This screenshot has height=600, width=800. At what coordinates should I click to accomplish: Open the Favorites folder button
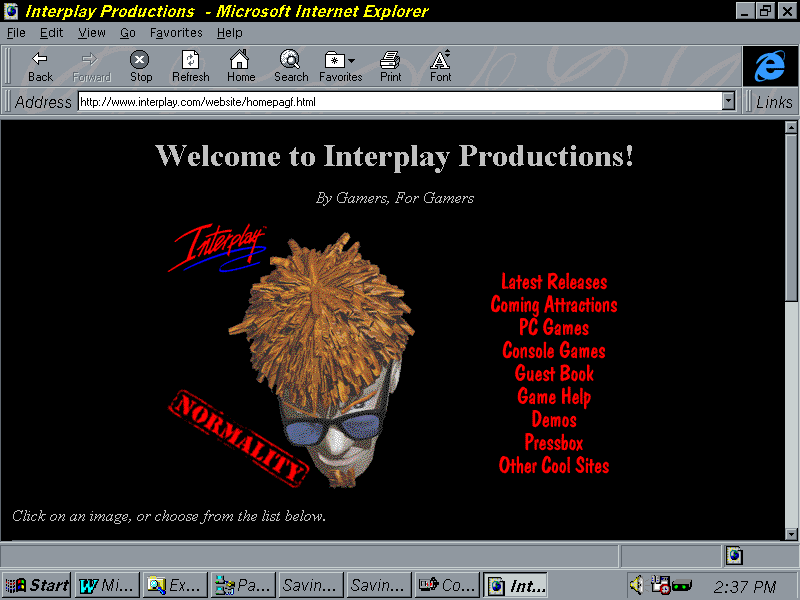pos(340,66)
